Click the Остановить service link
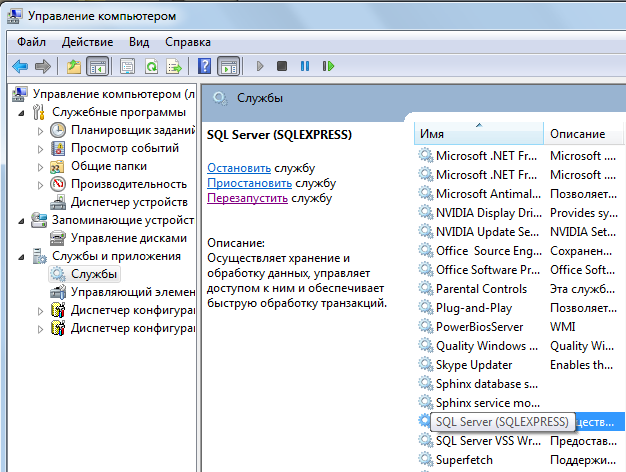The image size is (626, 472). 238,168
